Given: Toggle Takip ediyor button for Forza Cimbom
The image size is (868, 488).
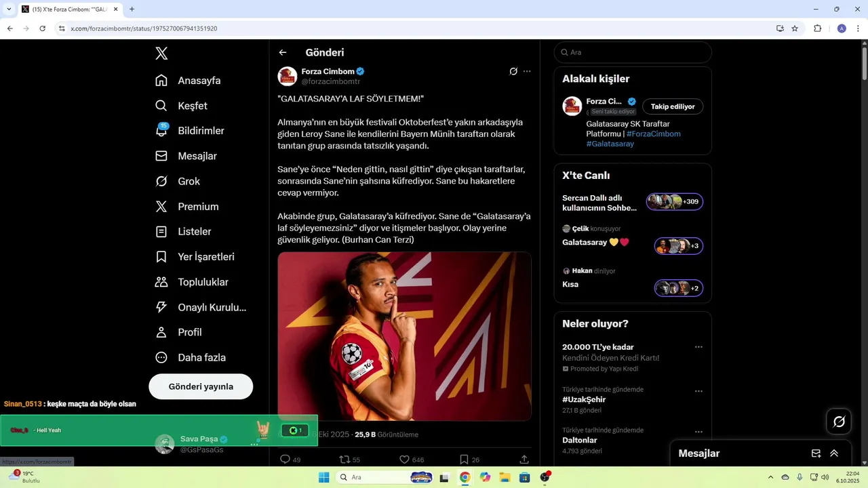Looking at the screenshot, I should pos(673,106).
